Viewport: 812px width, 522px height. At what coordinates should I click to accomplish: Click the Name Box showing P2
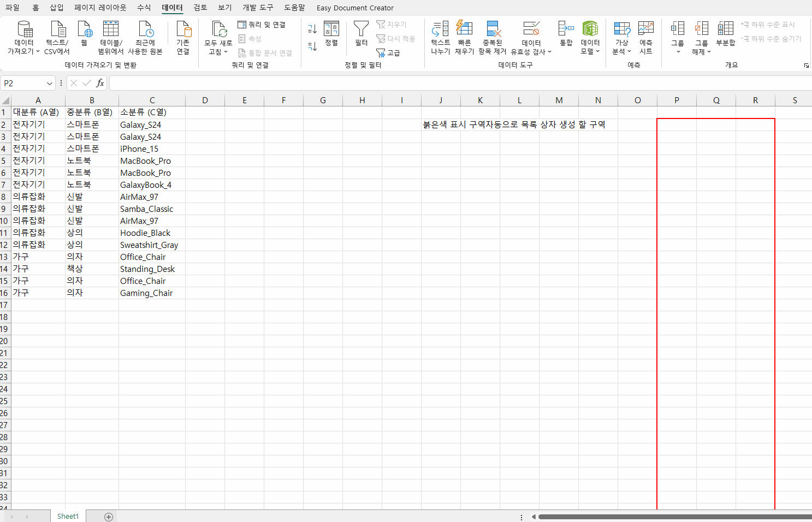point(23,83)
